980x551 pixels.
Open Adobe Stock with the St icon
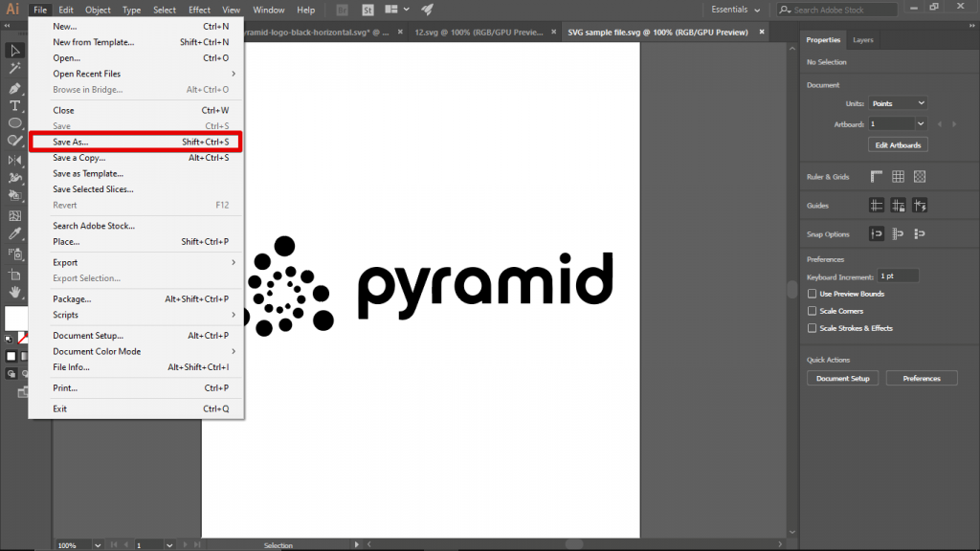click(x=367, y=10)
